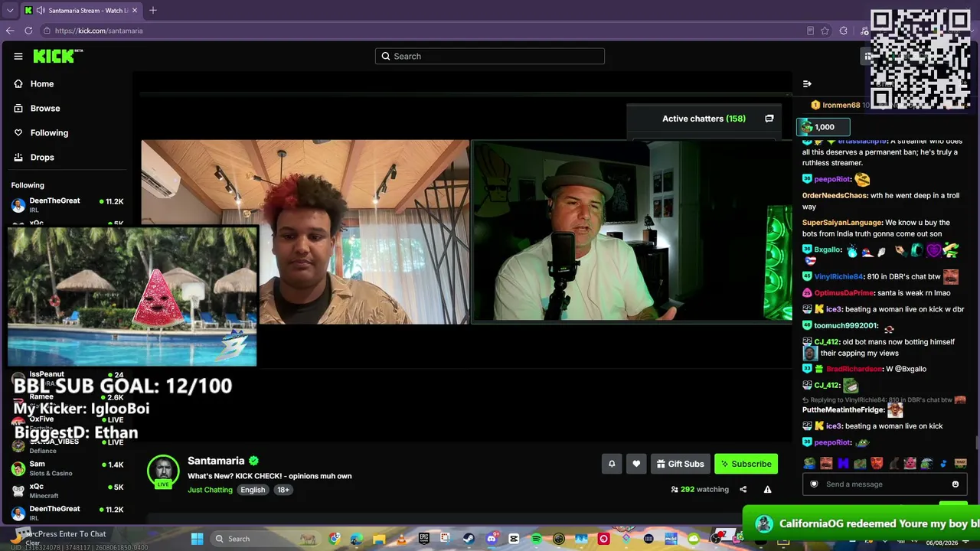980x551 pixels.
Task: Open the Drops section
Action: 41,158
